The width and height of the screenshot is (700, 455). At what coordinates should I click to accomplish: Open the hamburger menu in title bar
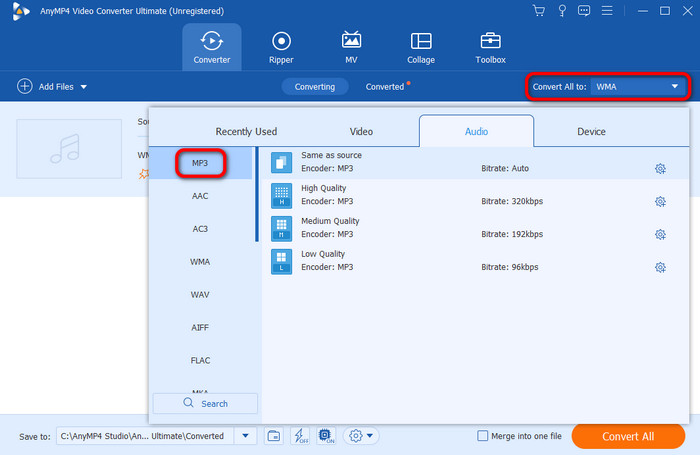click(x=607, y=11)
